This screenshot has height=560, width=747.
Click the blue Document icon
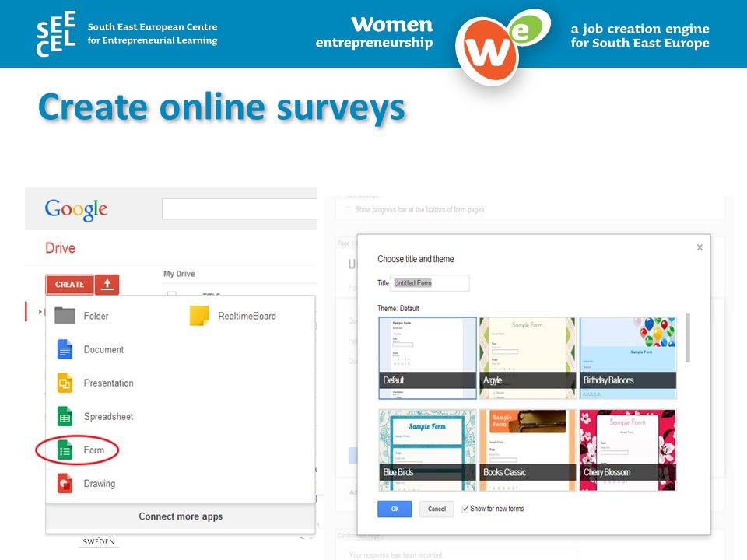click(65, 349)
